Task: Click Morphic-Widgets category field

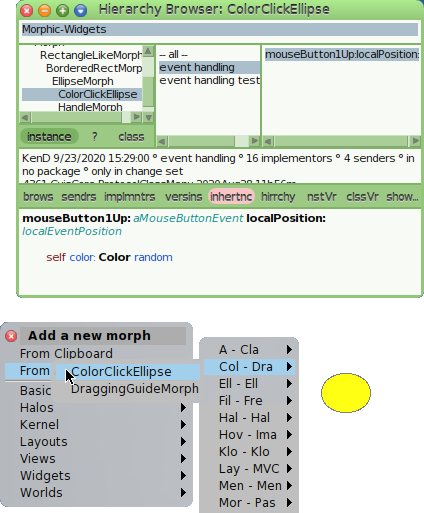Action: pos(220,29)
